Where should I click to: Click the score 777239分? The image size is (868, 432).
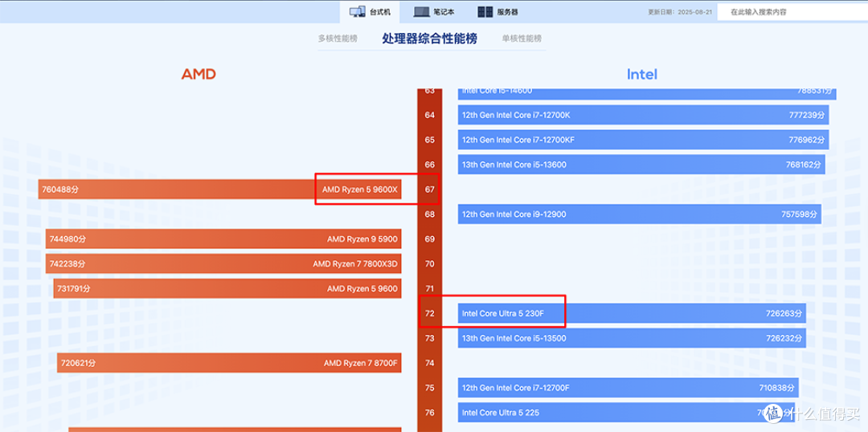click(807, 115)
